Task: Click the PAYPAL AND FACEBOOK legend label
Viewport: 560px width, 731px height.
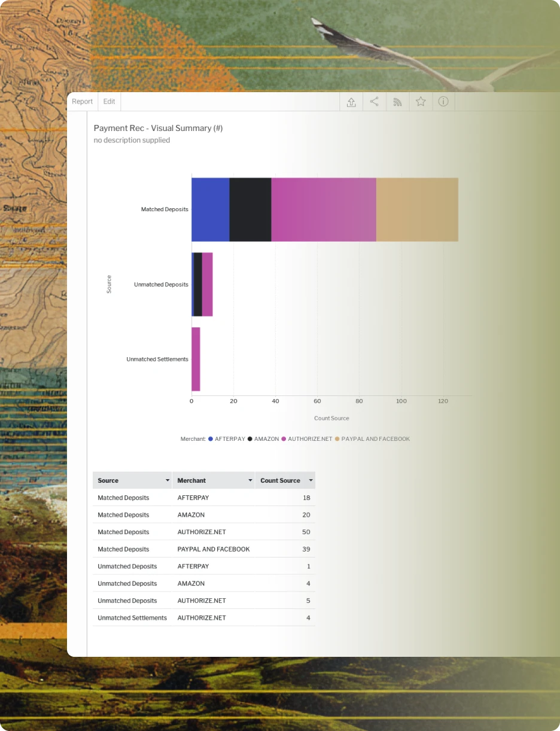Action: (376, 439)
